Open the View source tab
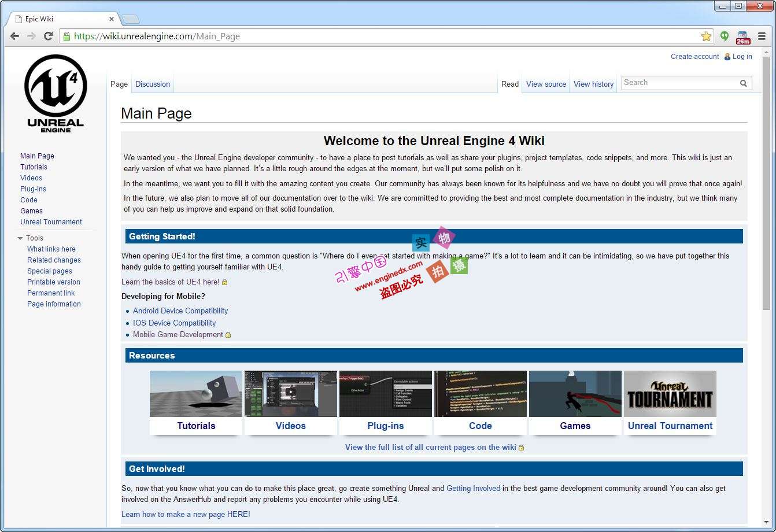Viewport: 776px width, 532px height. pos(546,84)
